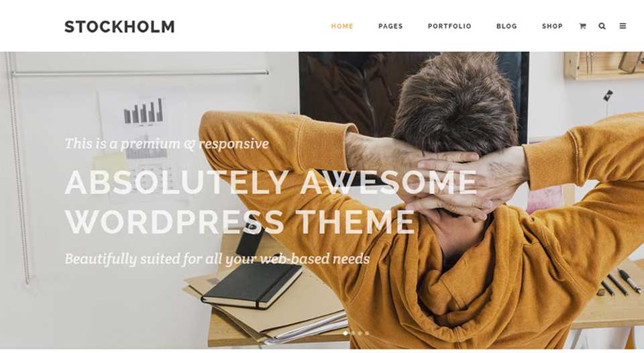Go to the Home menu item
The height and width of the screenshot is (353, 644).
click(x=342, y=26)
